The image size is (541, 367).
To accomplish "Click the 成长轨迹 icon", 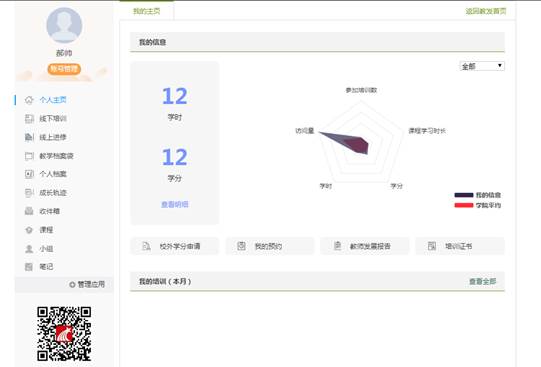I will pyautogui.click(x=29, y=192).
